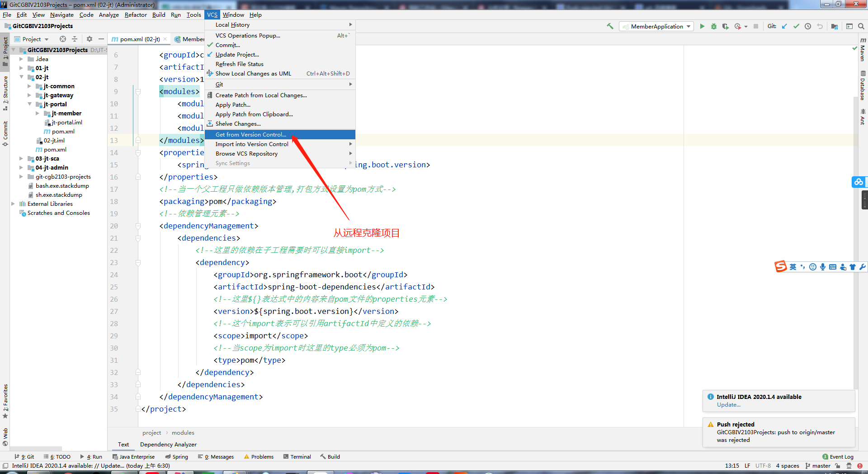This screenshot has width=868, height=474.
Task: Click the master branch widget
Action: click(817, 465)
